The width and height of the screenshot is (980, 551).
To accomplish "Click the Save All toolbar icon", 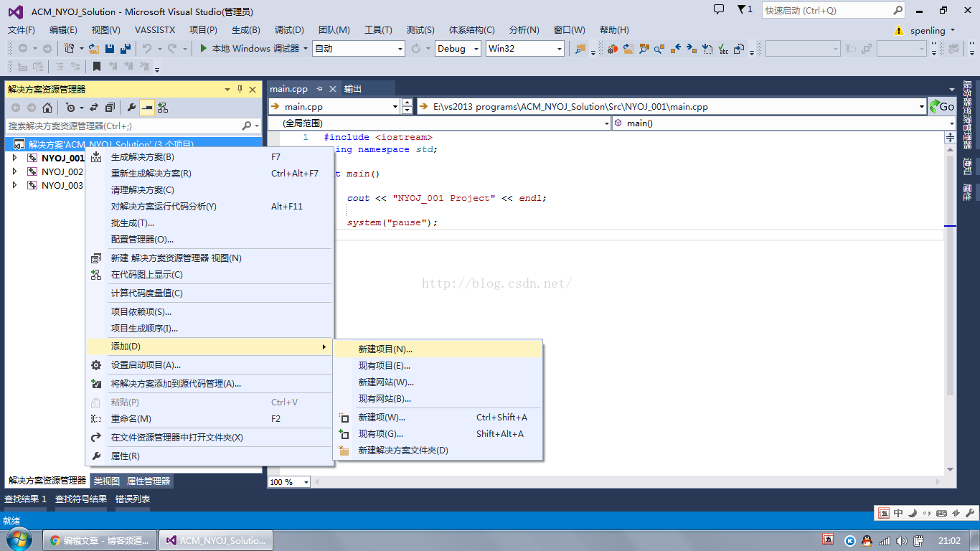I will coord(125,49).
